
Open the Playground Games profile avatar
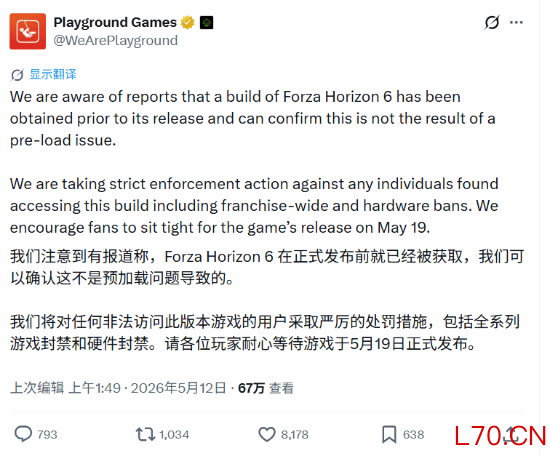point(27,31)
